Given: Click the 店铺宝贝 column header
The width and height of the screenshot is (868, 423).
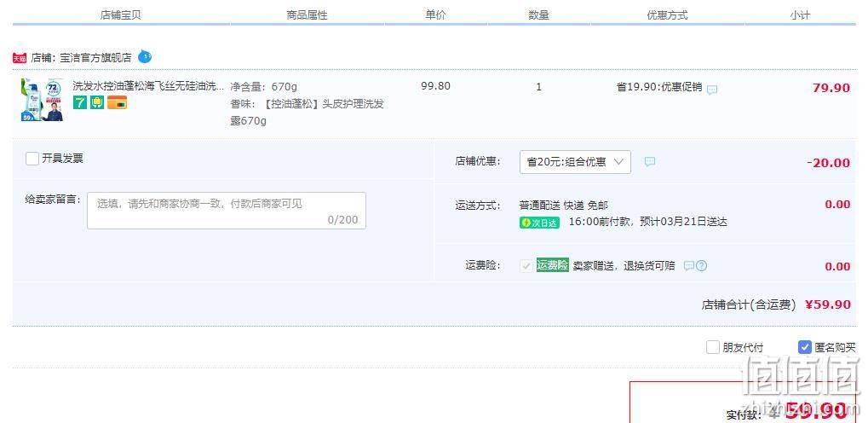Looking at the screenshot, I should tap(121, 15).
